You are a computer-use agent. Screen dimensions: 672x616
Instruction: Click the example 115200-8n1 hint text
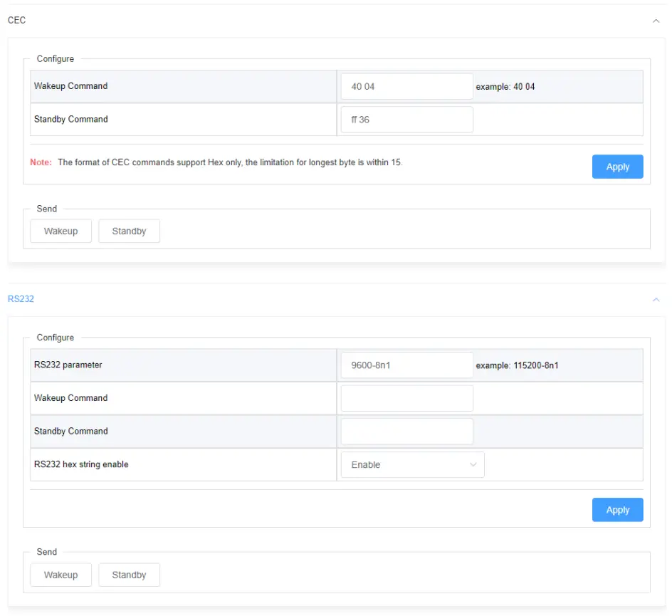[x=517, y=365]
